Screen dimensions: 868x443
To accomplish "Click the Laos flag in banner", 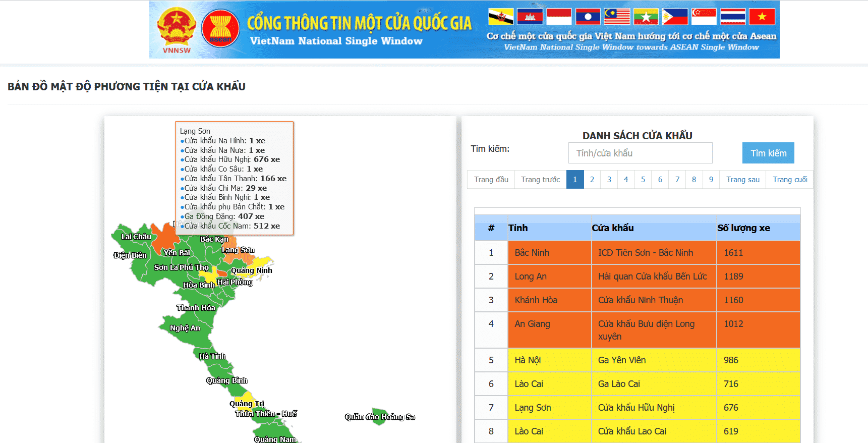I will [x=588, y=17].
